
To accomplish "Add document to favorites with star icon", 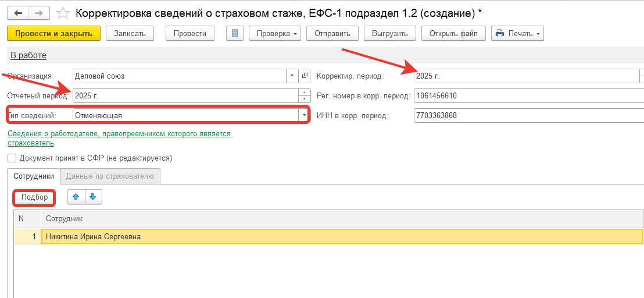I will click(65, 12).
